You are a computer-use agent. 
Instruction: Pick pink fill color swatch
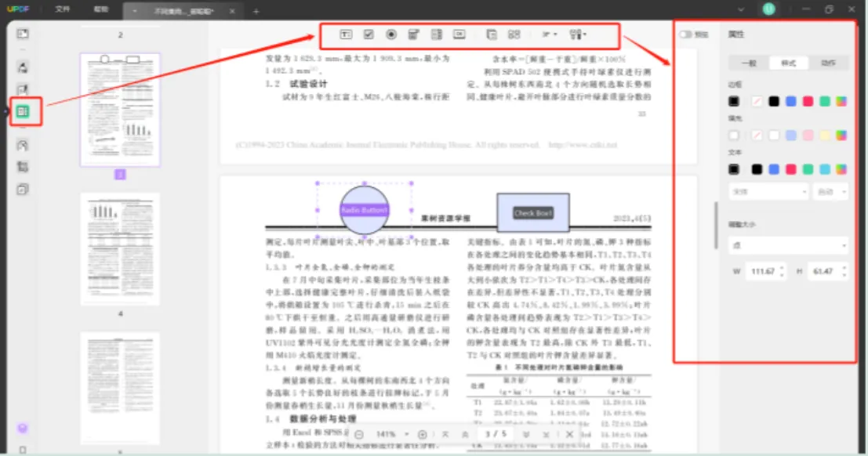[x=808, y=135]
